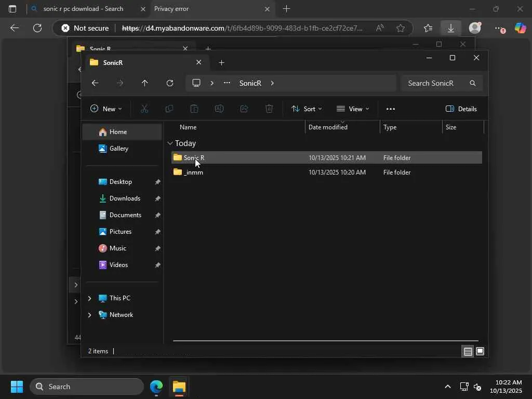Open the See more options ellipsis
The height and width of the screenshot is (399, 532).
click(x=391, y=109)
